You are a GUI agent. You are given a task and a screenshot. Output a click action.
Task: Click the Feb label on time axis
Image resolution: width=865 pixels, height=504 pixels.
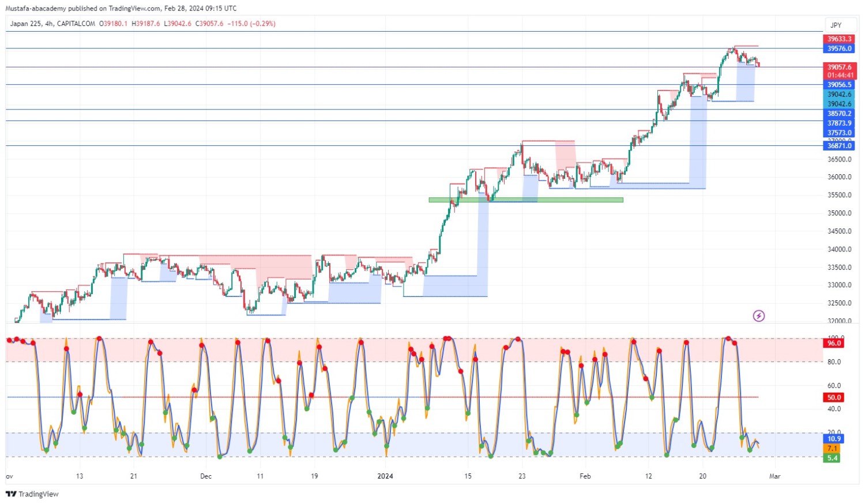(x=585, y=476)
